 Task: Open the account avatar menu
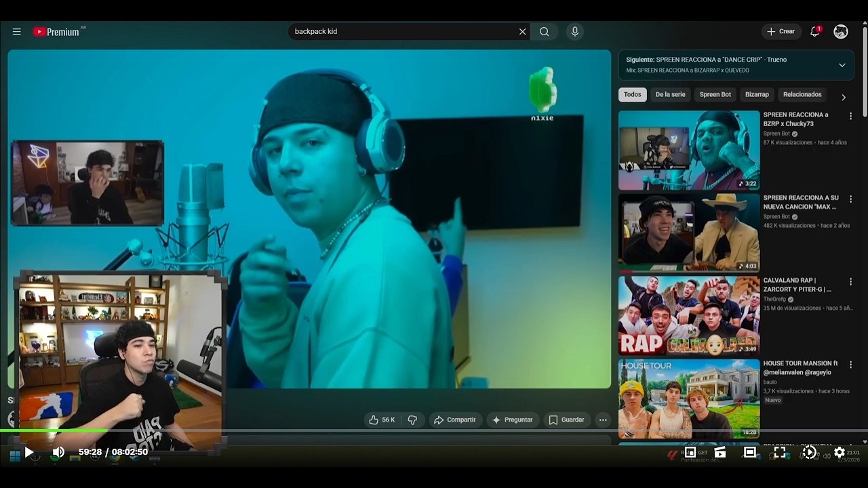[841, 32]
